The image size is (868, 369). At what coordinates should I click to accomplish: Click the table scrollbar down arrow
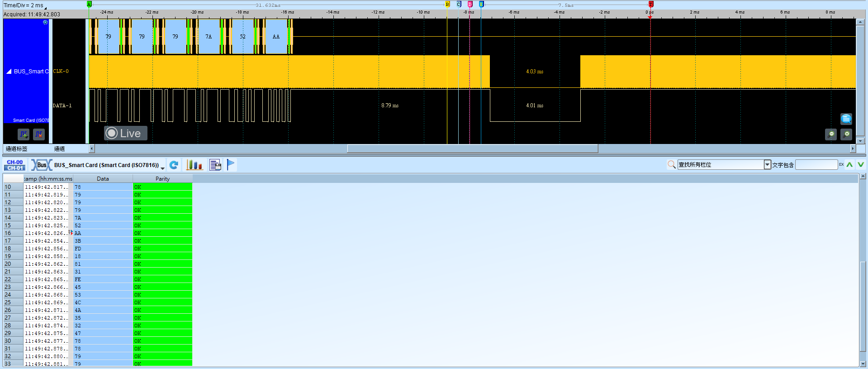[x=863, y=364]
